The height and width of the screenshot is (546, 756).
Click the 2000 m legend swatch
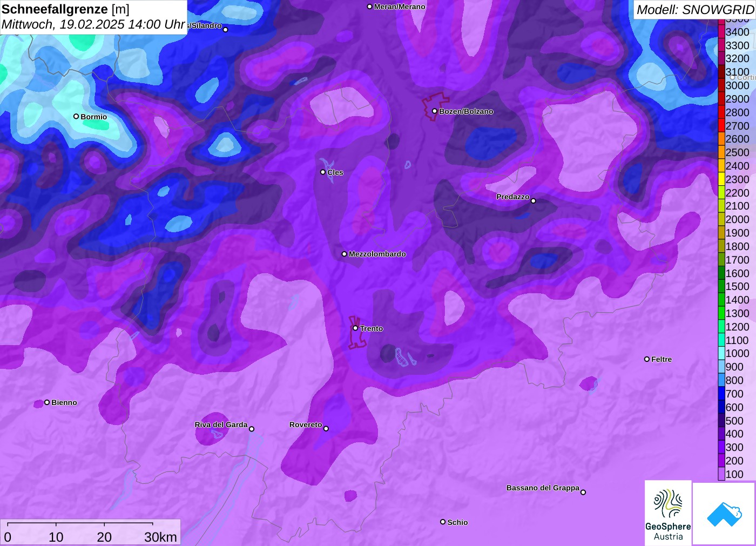721,219
